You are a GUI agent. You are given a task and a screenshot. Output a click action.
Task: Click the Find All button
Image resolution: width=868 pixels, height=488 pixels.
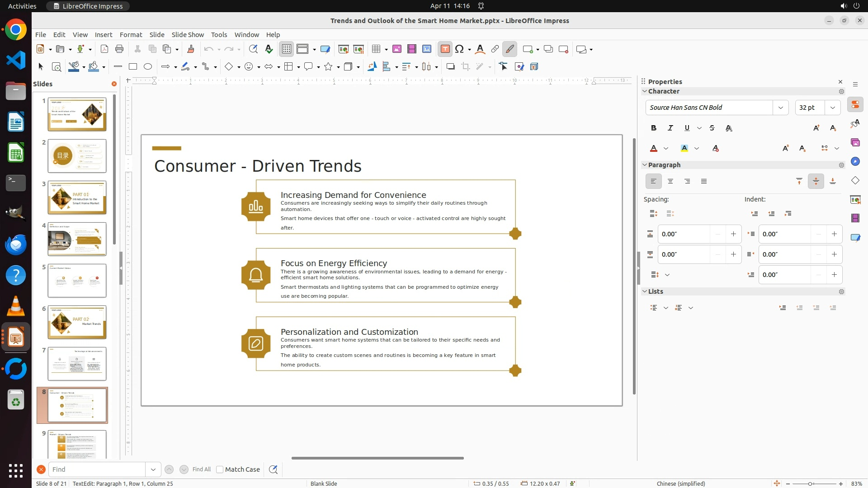[x=201, y=469]
